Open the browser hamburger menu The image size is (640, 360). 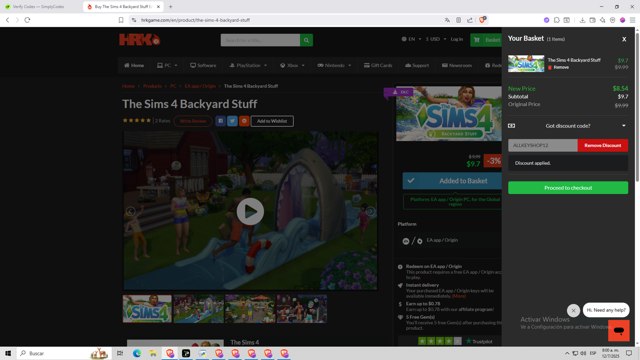coord(632,20)
